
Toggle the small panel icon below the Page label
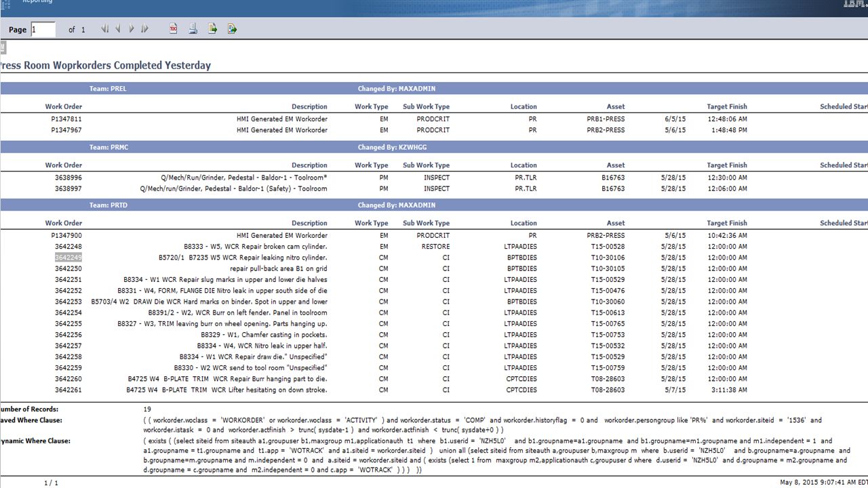[x=3, y=47]
